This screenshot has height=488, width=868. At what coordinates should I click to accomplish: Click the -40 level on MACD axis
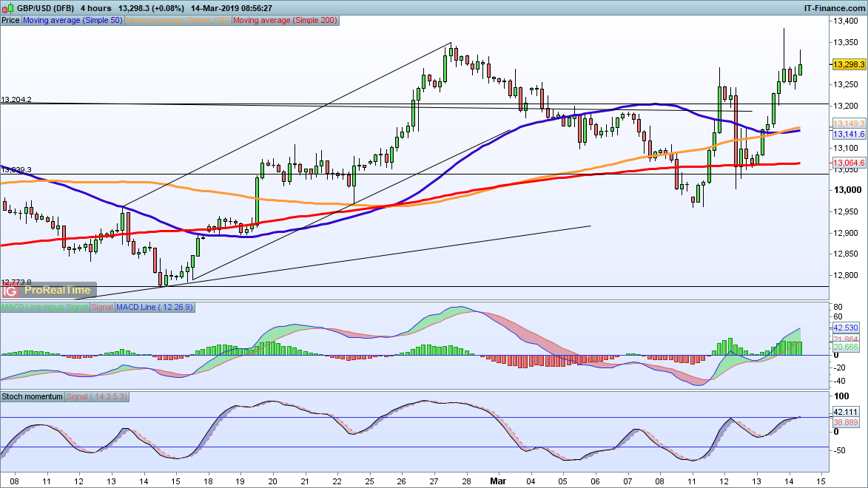tap(839, 381)
